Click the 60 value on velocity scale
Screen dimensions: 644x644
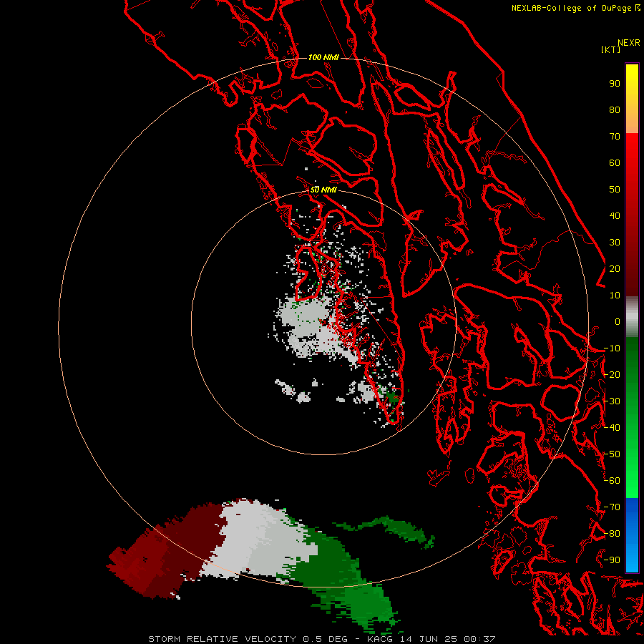coord(615,163)
